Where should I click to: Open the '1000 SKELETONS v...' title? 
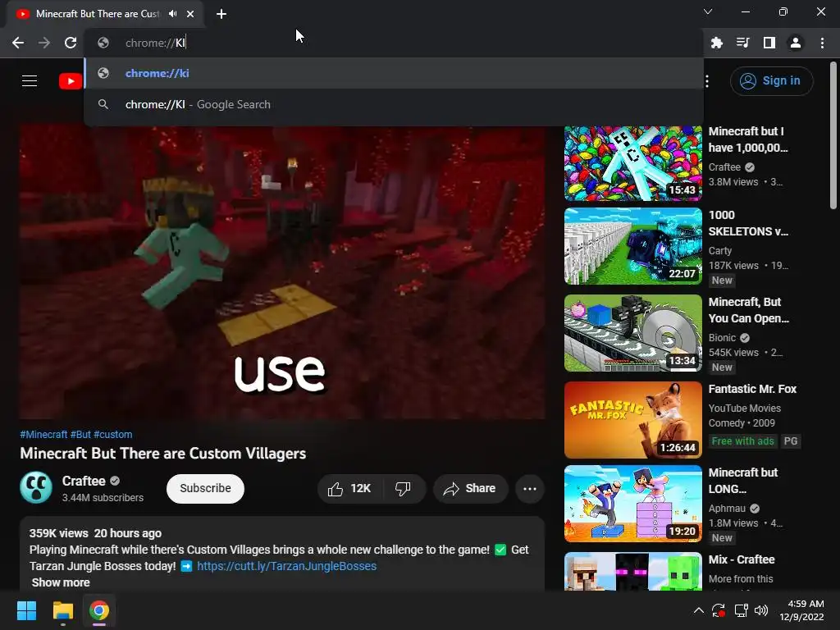[748, 223]
